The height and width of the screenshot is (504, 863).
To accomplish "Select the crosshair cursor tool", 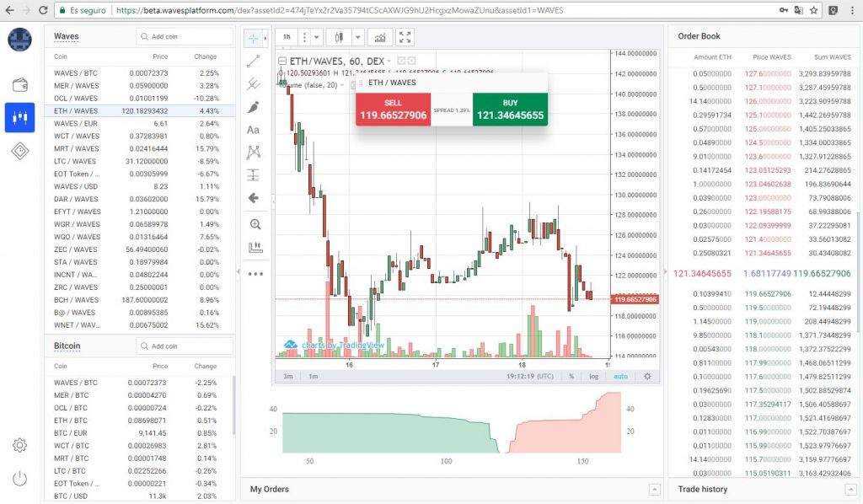I will 253,38.
